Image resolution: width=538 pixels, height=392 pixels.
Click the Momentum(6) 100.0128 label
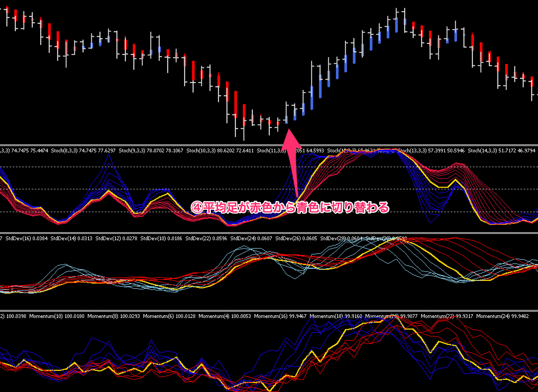coord(169,316)
